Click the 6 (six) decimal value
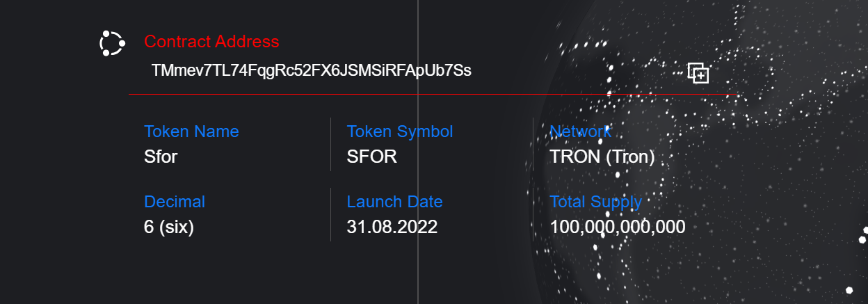Screen dimensions: 868x304 [169, 227]
